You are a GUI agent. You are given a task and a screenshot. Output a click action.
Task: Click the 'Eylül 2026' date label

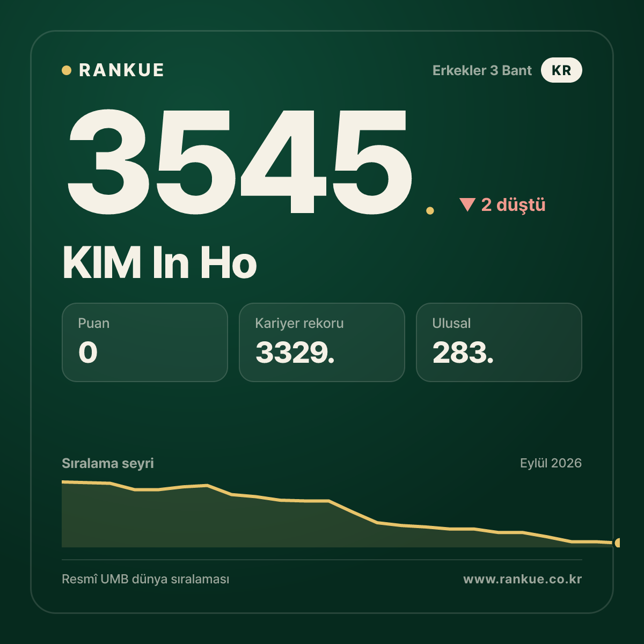(551, 463)
